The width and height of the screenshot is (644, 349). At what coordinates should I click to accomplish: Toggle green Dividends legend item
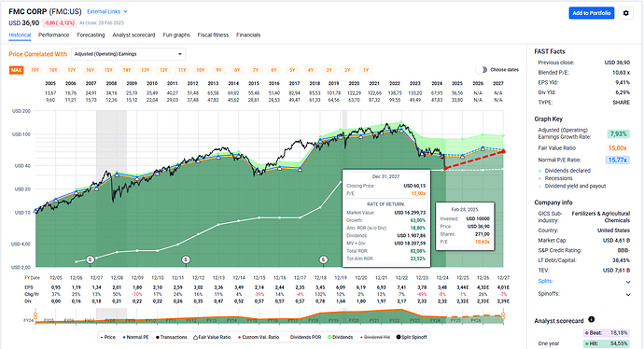coord(340,337)
